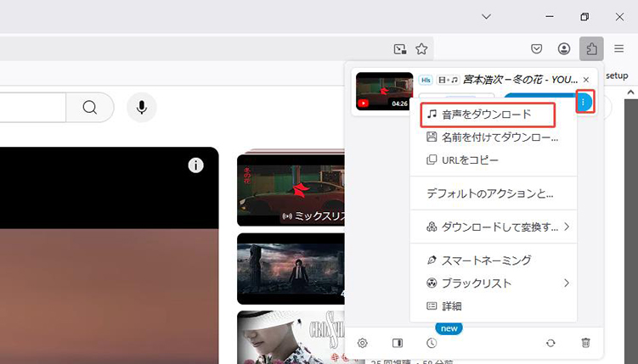Click the YouTube search magnifier button
Viewport: 638px width, 364px height.
pyautogui.click(x=90, y=107)
